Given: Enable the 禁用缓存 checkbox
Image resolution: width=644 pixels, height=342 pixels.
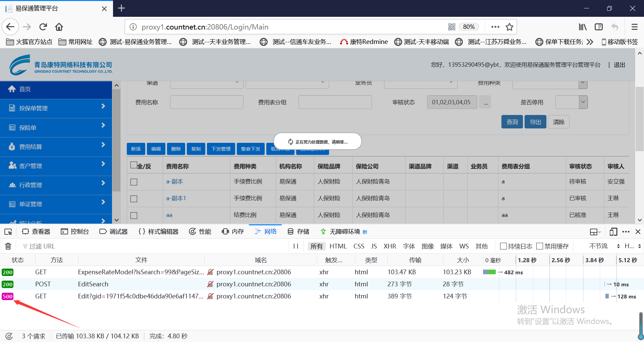Looking at the screenshot, I should 540,246.
